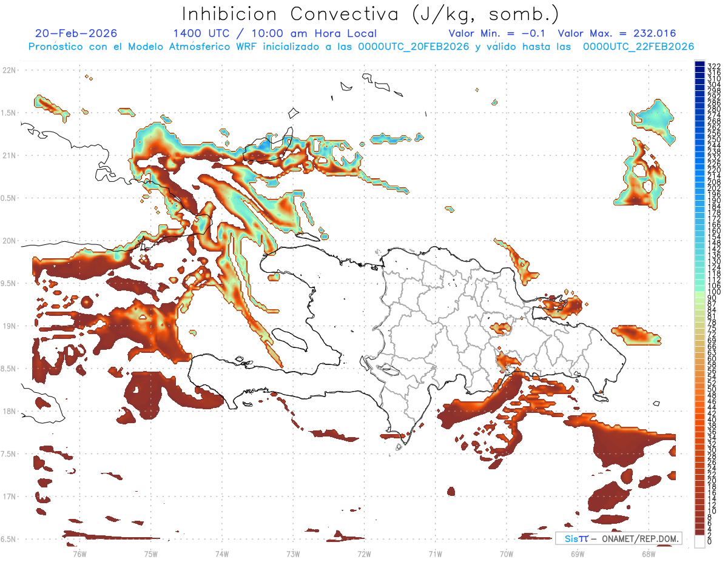
Task: Select the date text '20-Feb-2026'
Action: coord(76,33)
